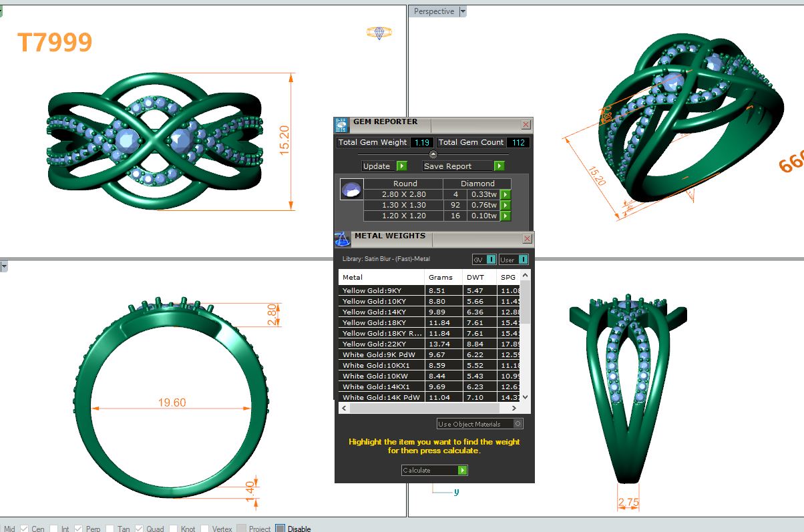Enable the Knot osnap checkbox

click(x=175, y=529)
